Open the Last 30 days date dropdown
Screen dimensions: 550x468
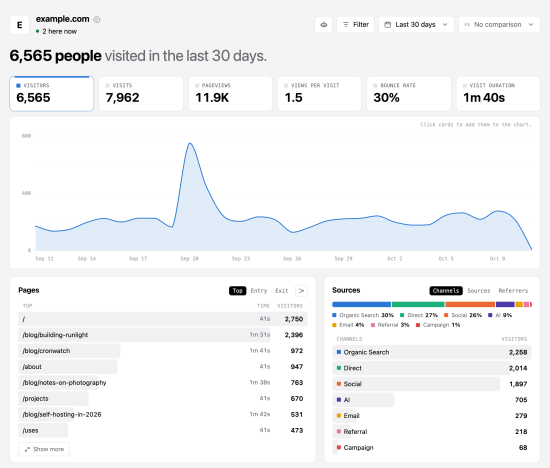coord(416,25)
